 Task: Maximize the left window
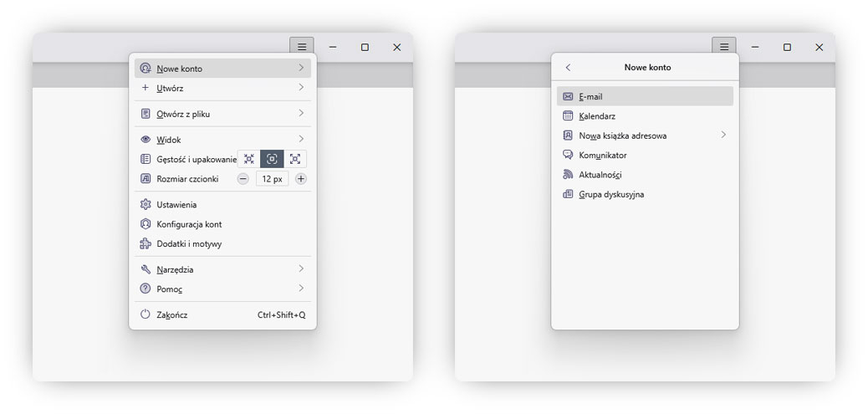(x=365, y=47)
